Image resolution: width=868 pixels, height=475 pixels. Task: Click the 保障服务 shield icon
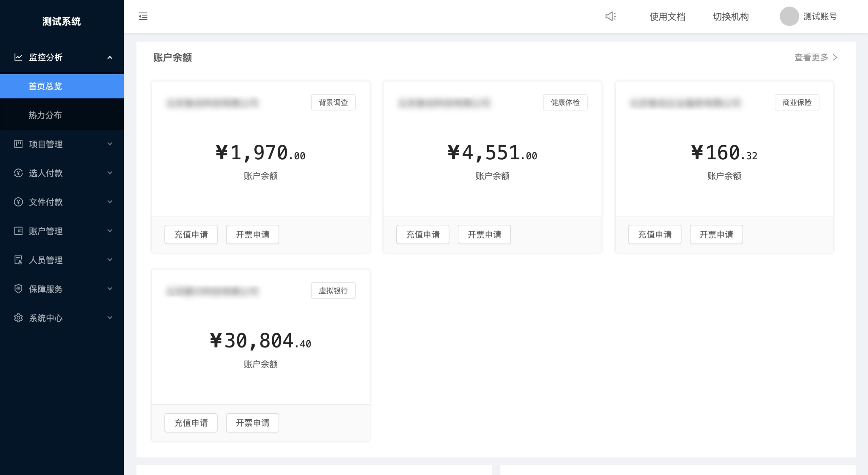(x=18, y=289)
